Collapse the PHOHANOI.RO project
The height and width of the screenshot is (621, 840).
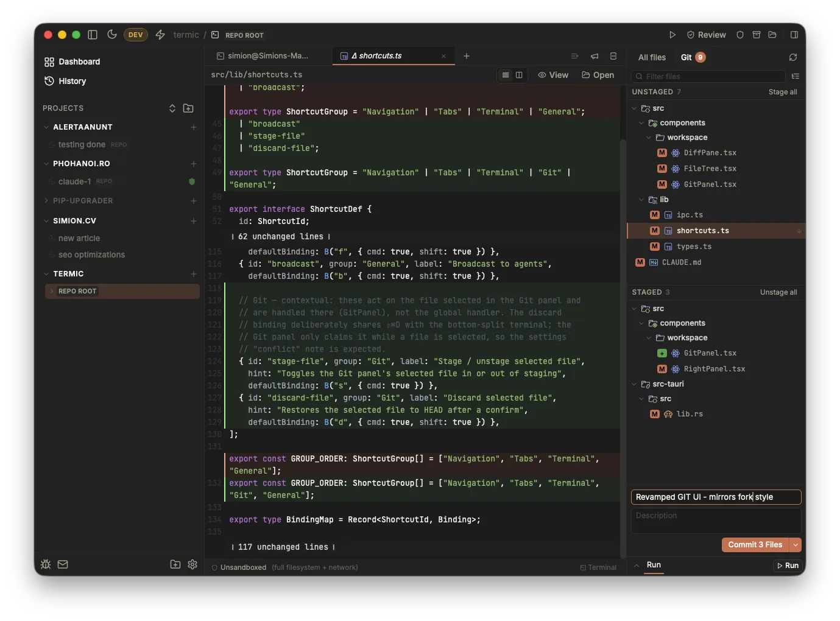[x=46, y=164]
